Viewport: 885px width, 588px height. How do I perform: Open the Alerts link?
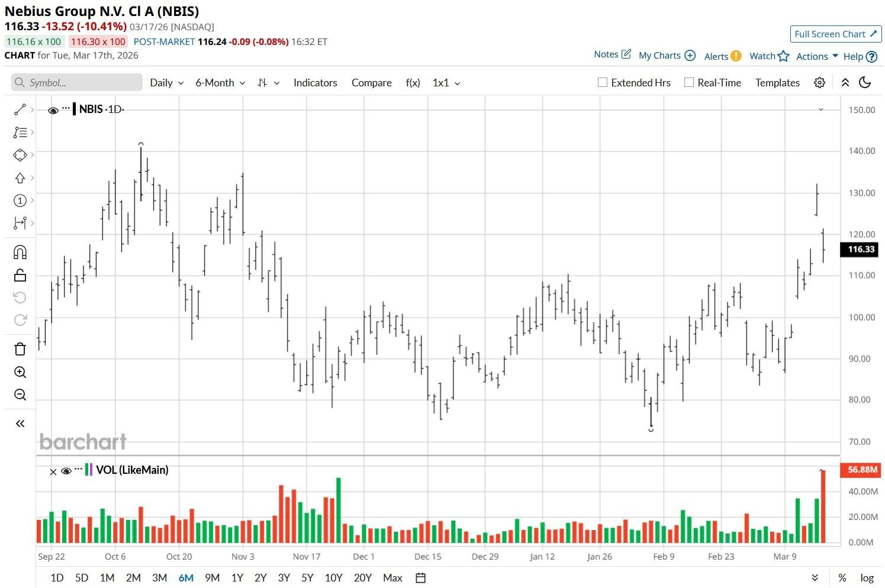(x=723, y=56)
